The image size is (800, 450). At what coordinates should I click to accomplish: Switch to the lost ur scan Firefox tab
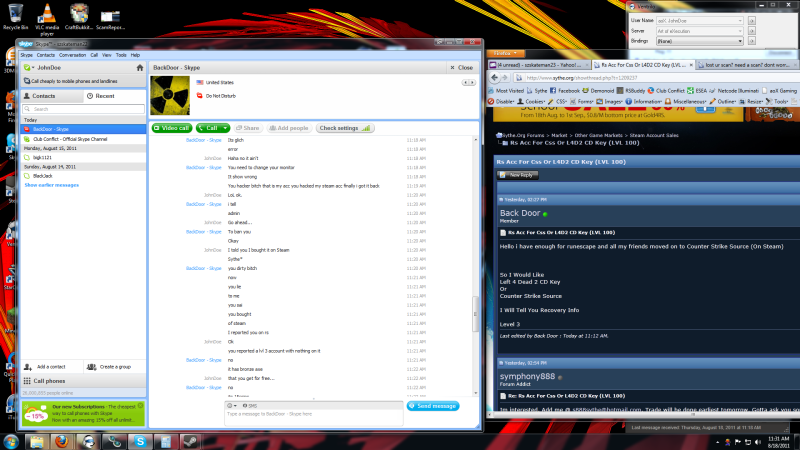[x=747, y=65]
